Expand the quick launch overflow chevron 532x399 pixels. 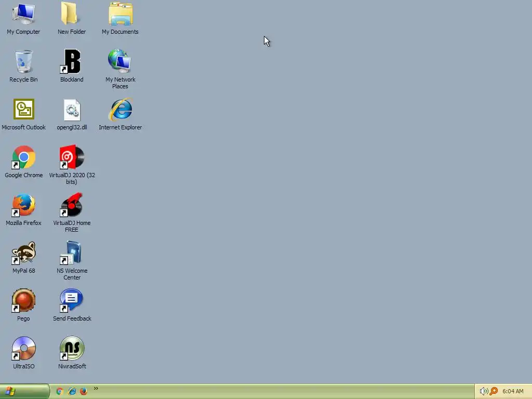[96, 388]
